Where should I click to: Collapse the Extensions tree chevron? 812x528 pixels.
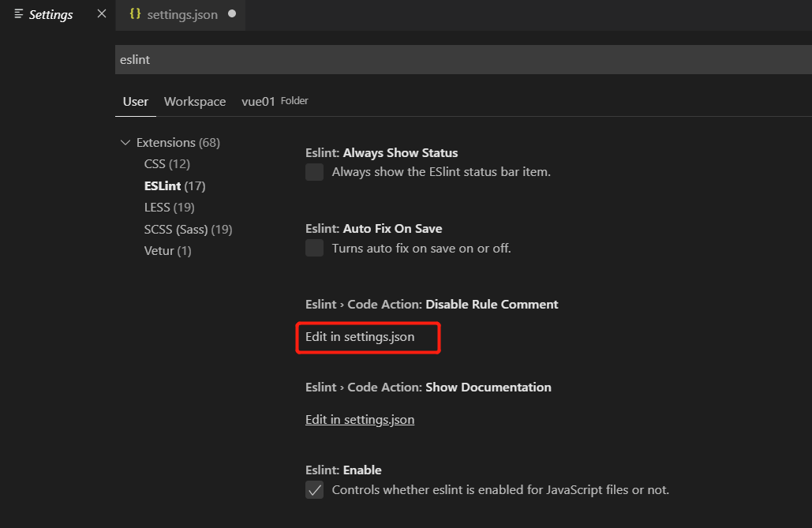[x=125, y=143]
